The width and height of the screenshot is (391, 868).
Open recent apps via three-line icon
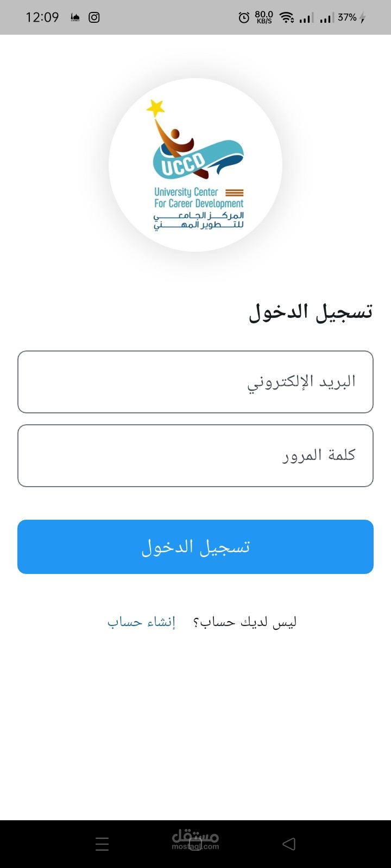point(102,844)
